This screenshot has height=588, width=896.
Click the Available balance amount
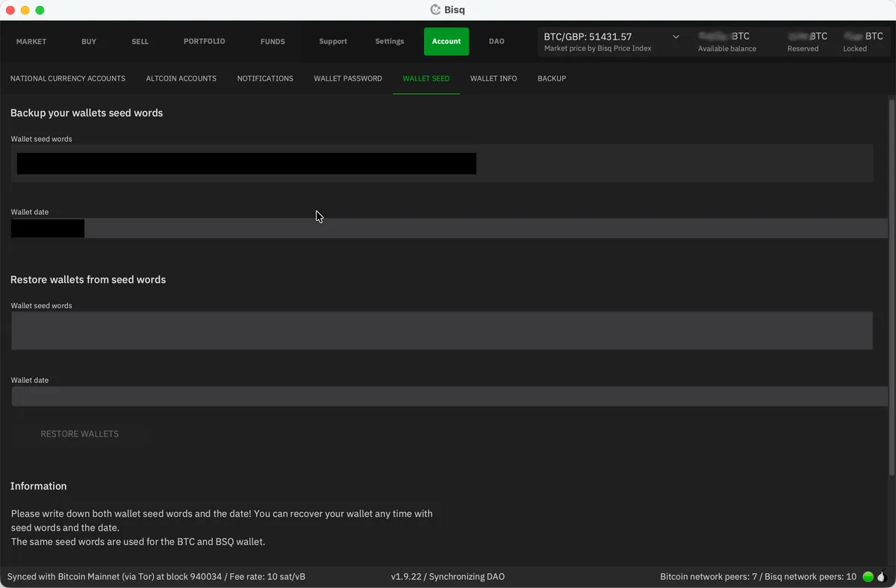pos(724,37)
